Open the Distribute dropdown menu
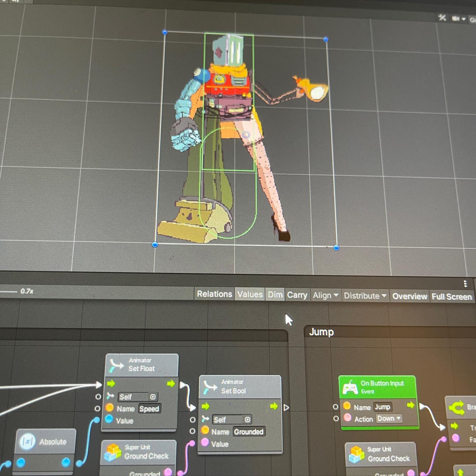This screenshot has width=476, height=476. click(365, 296)
